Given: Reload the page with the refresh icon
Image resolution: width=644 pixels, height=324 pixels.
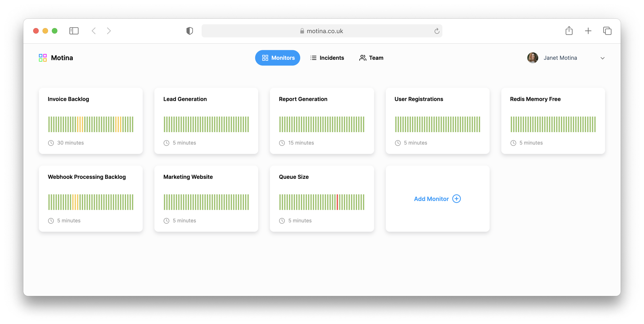Looking at the screenshot, I should click(437, 31).
